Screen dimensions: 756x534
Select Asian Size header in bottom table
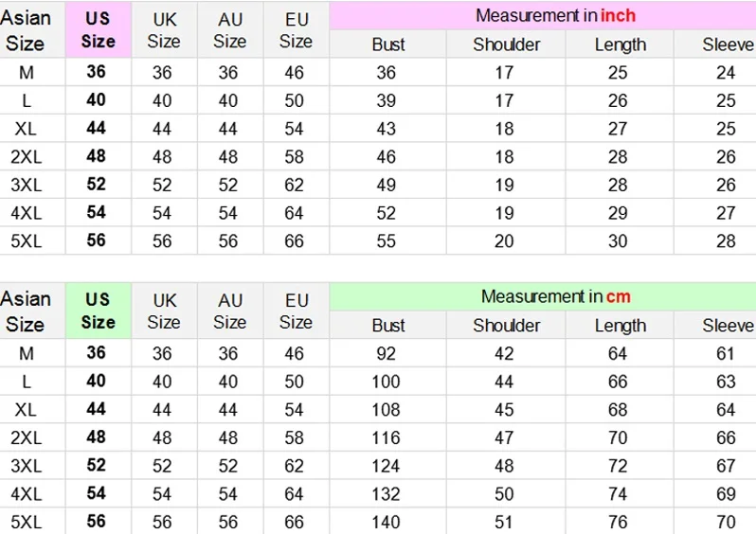click(26, 311)
